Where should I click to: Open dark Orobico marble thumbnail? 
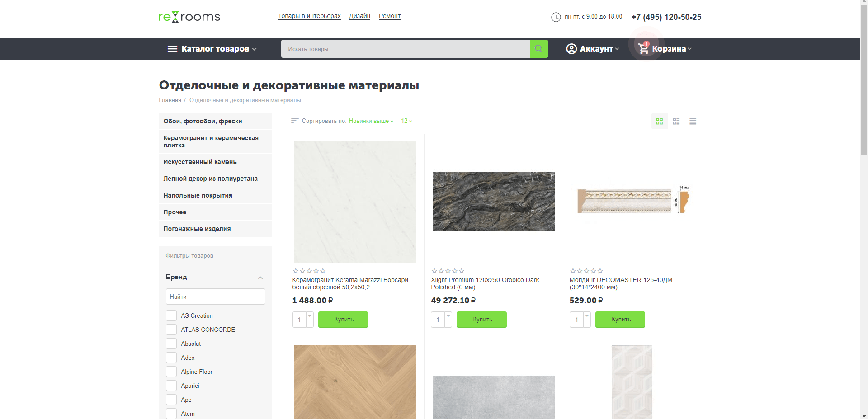[494, 202]
